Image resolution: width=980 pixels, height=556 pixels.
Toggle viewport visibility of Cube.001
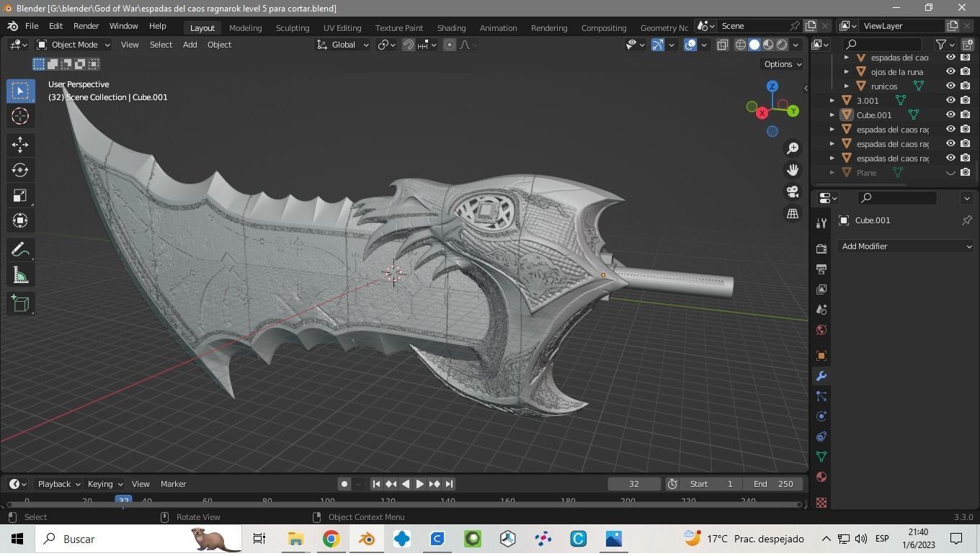click(x=950, y=115)
